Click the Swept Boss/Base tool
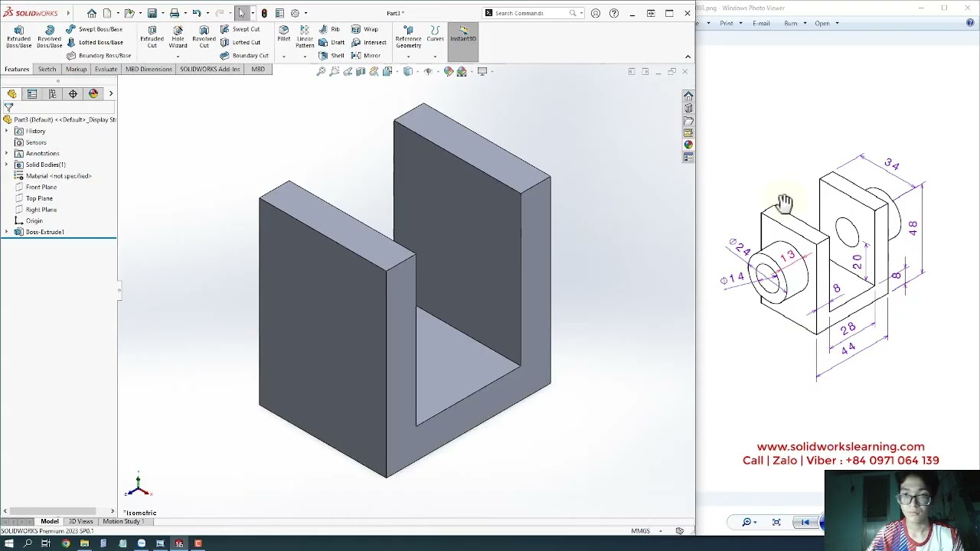Image resolution: width=980 pixels, height=551 pixels. point(94,29)
